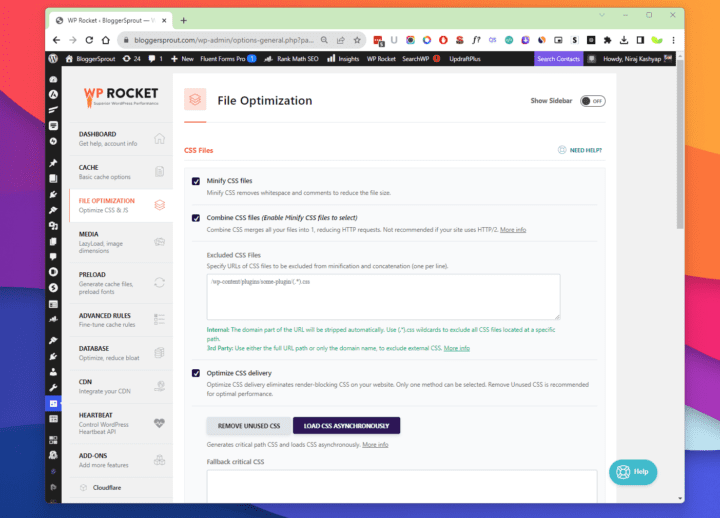Uncheck Combine CSS files checkbox
Viewport: 720px width, 518px height.
[x=196, y=218]
